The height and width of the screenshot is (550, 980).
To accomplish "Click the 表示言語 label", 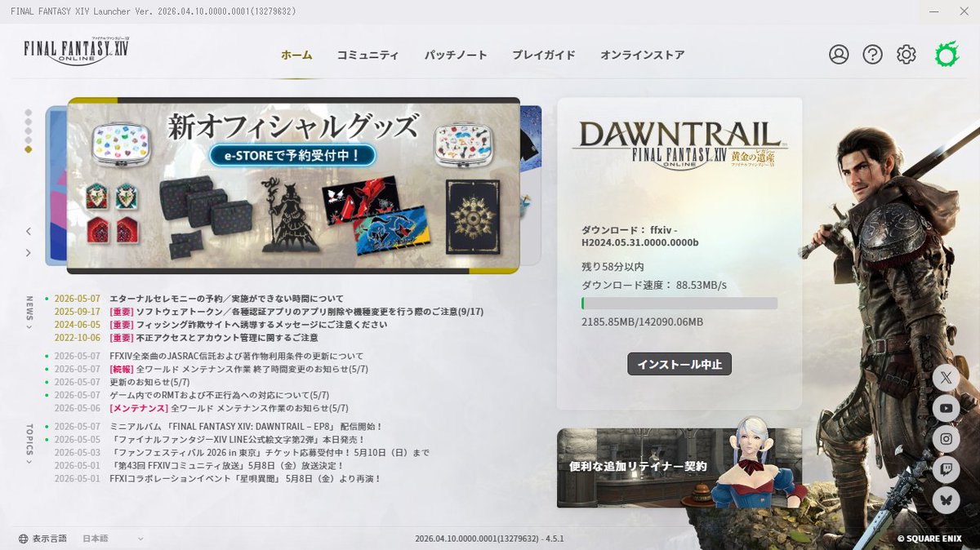I will (x=50, y=539).
